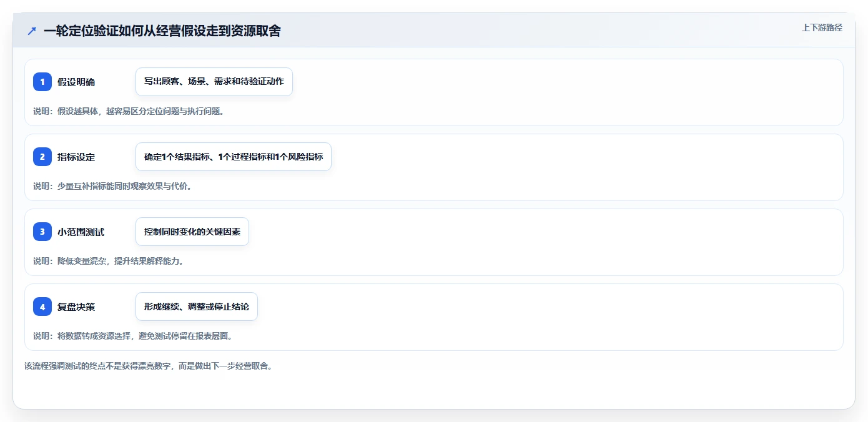This screenshot has height=422, width=868.
Task: Click the footer sentence 该流程强调测试的终点
Action: 148,366
